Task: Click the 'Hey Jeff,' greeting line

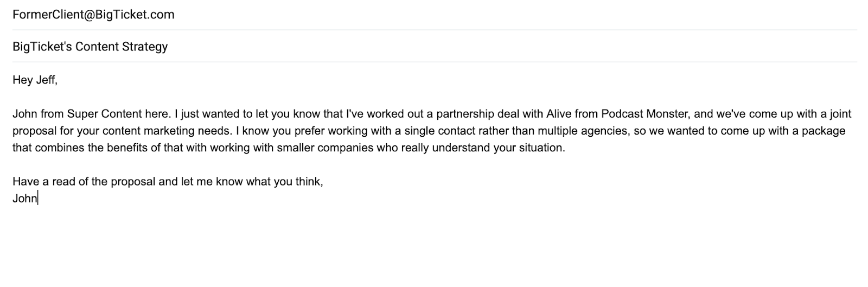Action: (35, 80)
